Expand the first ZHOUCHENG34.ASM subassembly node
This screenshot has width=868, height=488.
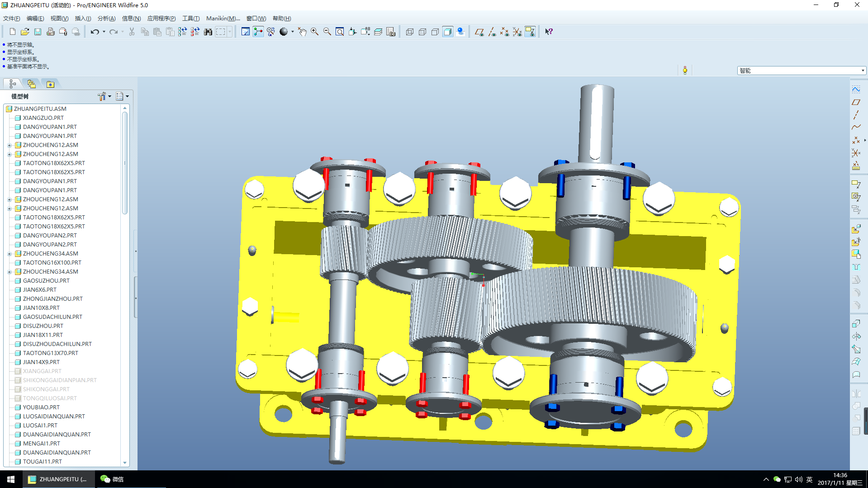[x=9, y=254]
